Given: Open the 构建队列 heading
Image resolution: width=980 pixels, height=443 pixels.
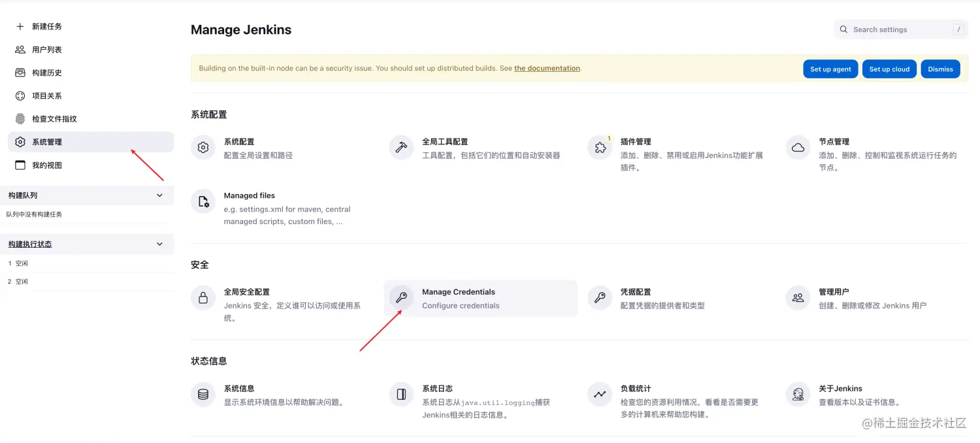Looking at the screenshot, I should tap(23, 195).
